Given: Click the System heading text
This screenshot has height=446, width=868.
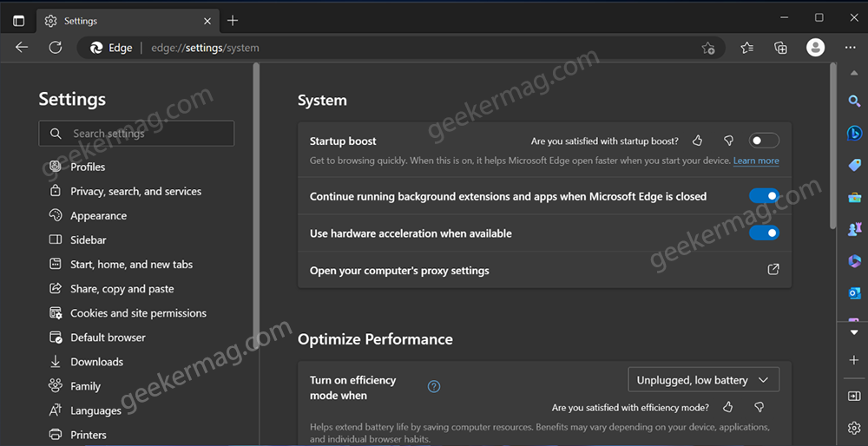Looking at the screenshot, I should click(322, 100).
